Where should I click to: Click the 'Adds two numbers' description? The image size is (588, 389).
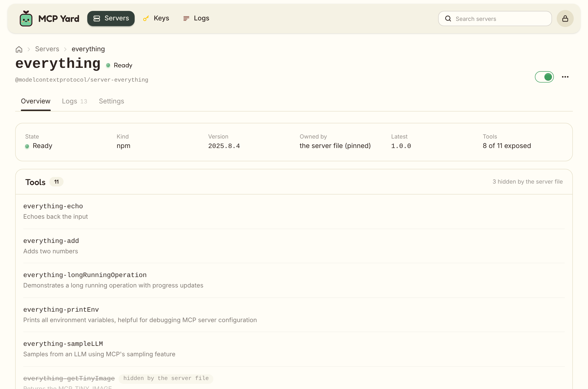point(51,251)
